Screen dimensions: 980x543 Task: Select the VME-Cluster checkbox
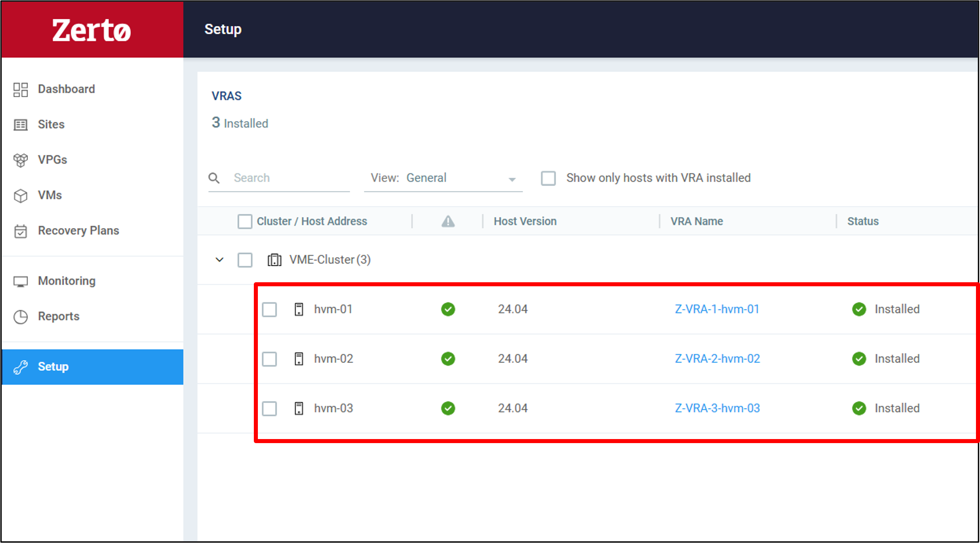click(245, 260)
